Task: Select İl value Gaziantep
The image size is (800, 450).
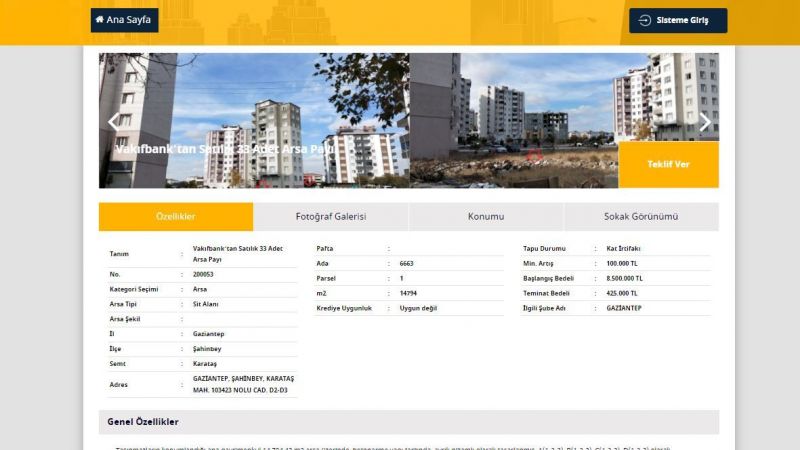Action: coord(209,334)
